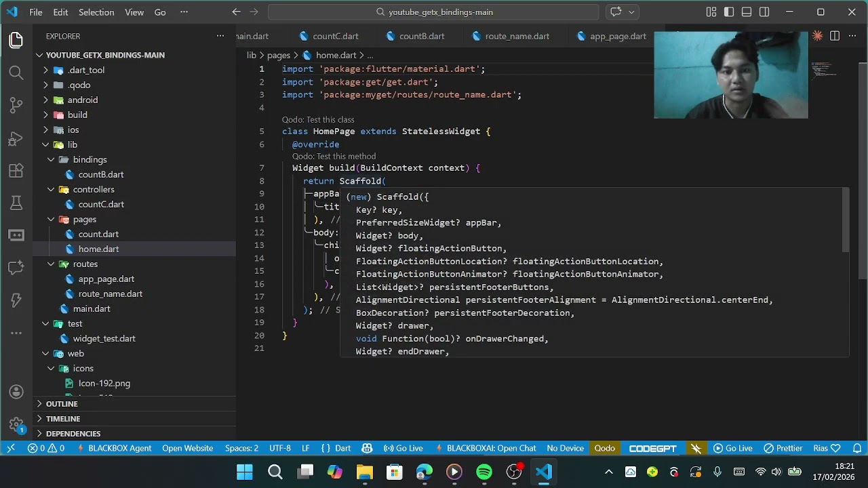868x488 pixels.
Task: Toggle the bottom panel visibility
Action: 747,12
